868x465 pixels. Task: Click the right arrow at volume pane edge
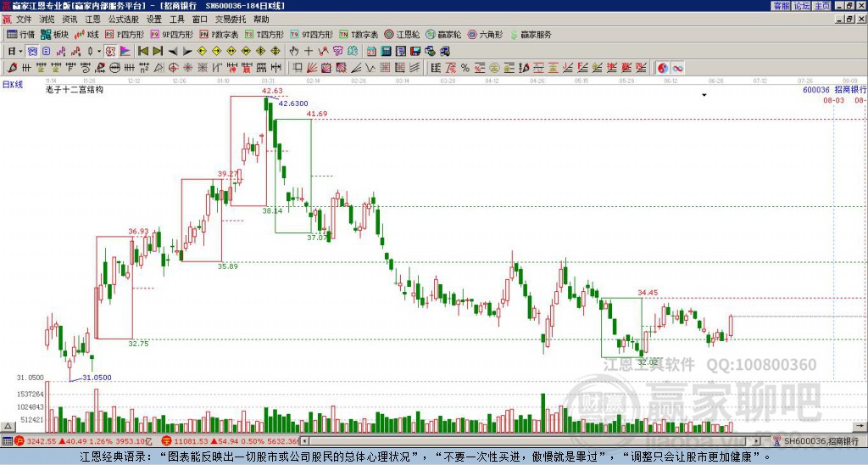[x=860, y=427]
